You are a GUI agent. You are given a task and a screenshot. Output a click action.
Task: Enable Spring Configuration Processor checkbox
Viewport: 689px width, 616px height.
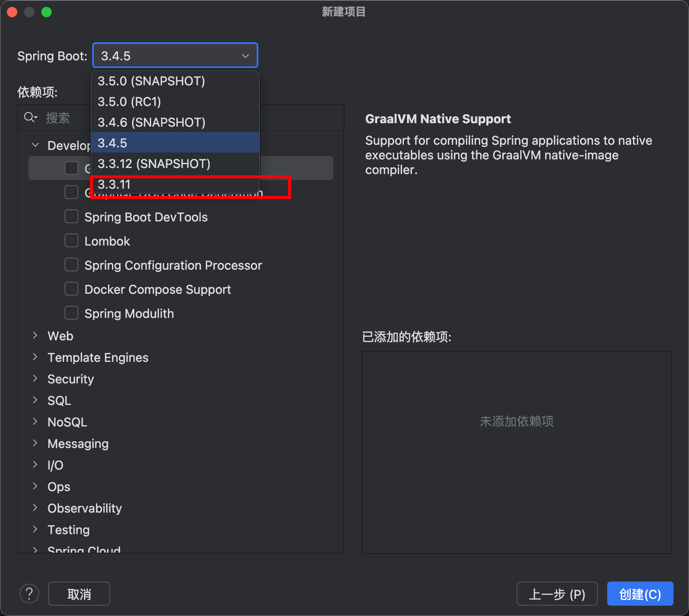71,264
